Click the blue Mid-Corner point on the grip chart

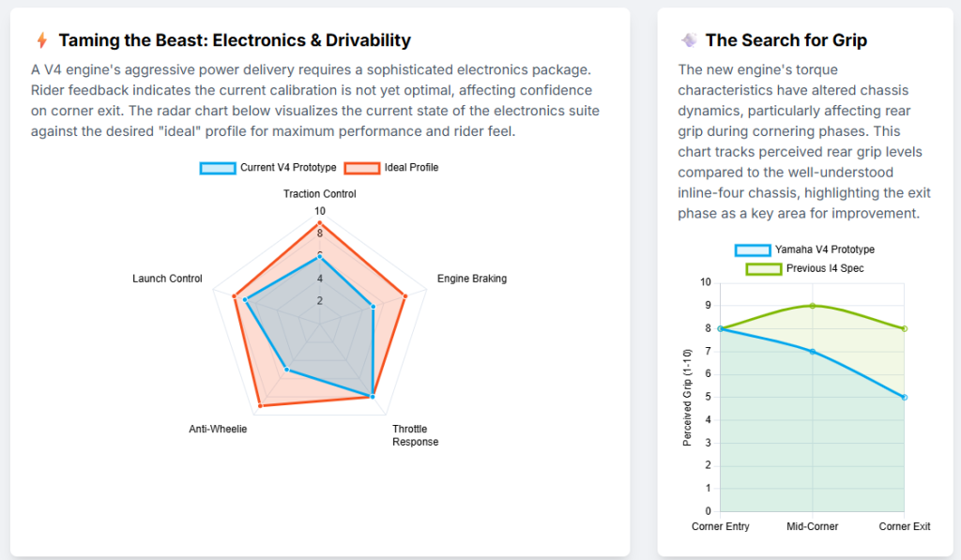pyautogui.click(x=813, y=352)
